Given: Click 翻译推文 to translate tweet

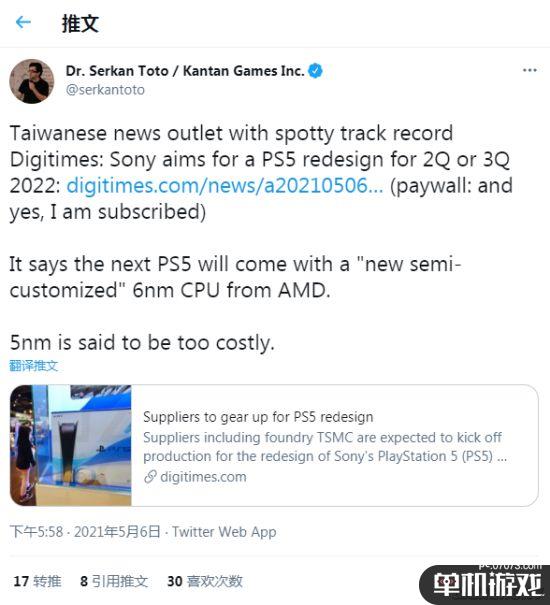Looking at the screenshot, I should click(x=34, y=365).
